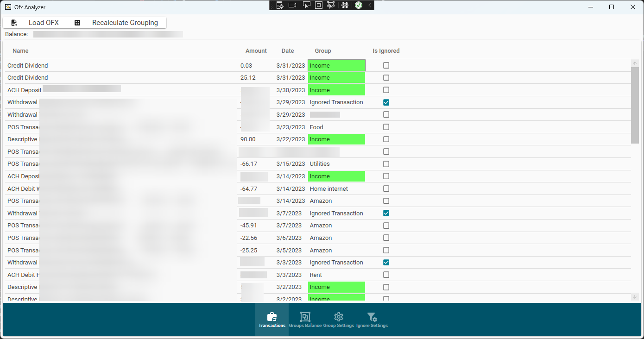Enable Is Ignored for the 0.03 Credit Dividend
This screenshot has width=644, height=339.
tap(386, 65)
